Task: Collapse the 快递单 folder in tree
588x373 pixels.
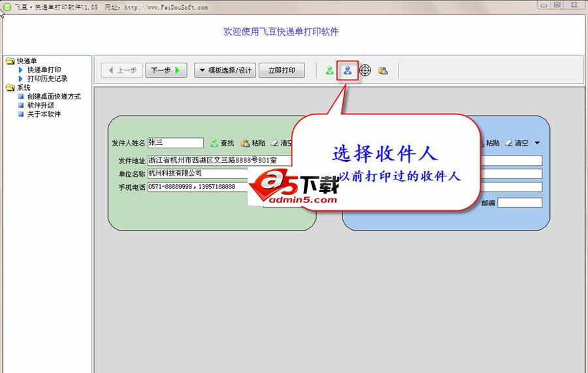Action: pyautogui.click(x=10, y=61)
